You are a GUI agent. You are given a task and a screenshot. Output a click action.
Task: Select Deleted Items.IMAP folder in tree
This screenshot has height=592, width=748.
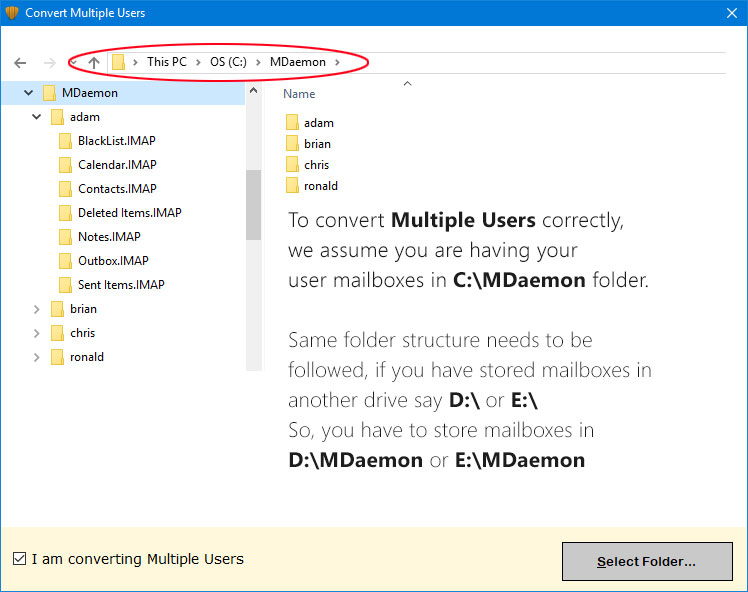[x=130, y=213]
